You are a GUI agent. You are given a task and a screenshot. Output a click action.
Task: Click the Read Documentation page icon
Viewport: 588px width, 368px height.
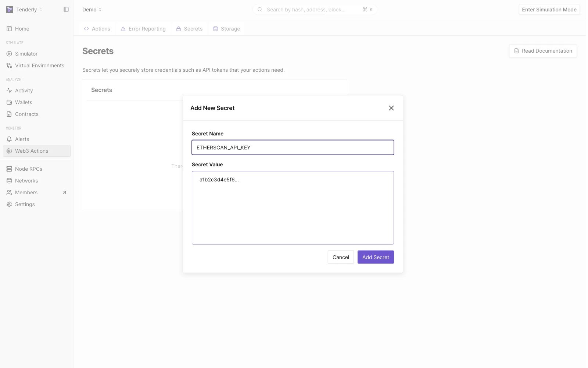click(x=516, y=51)
